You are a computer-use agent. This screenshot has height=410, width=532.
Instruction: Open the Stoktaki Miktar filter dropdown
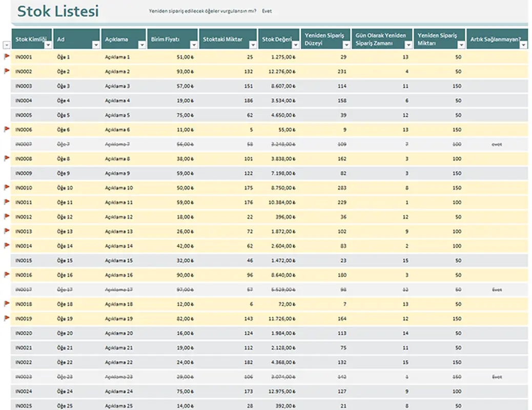253,45
